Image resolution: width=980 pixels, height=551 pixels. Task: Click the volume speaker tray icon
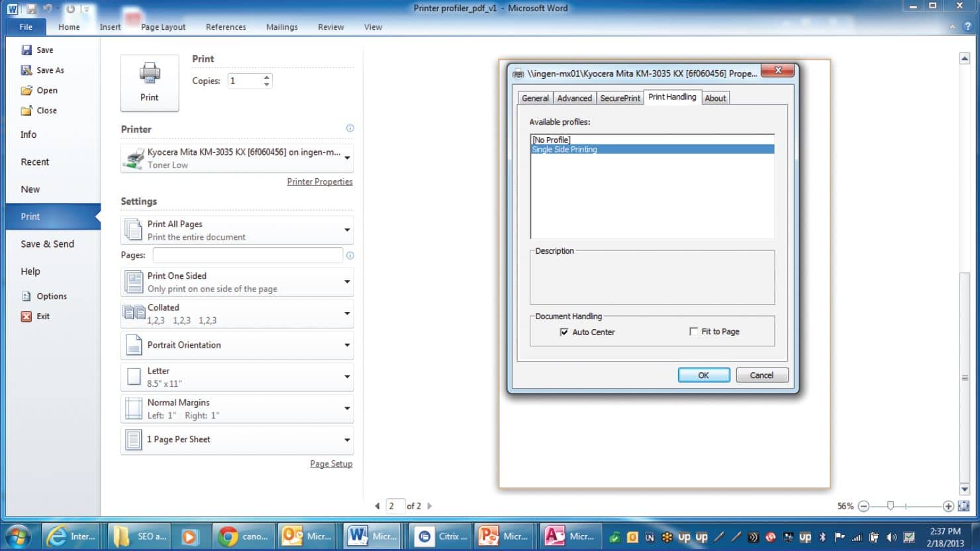[x=891, y=537]
